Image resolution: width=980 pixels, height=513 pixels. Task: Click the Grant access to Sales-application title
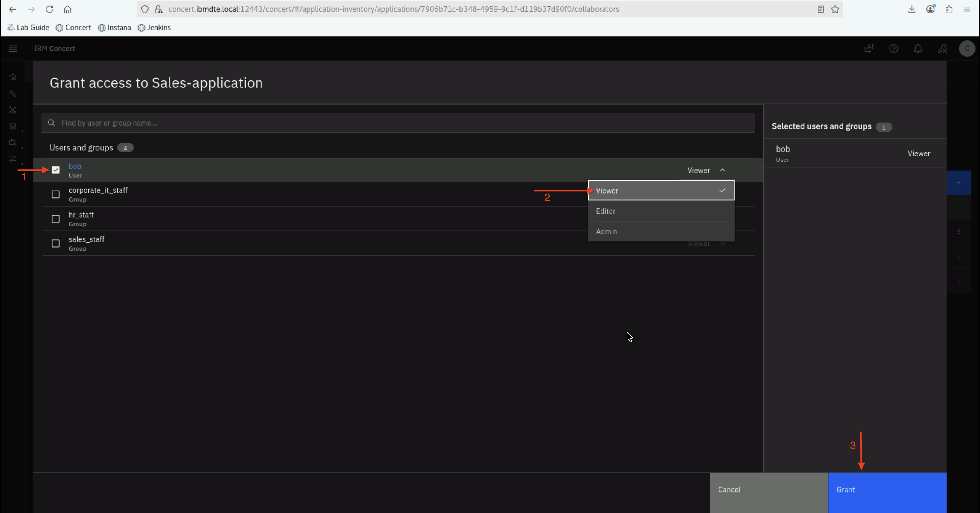tap(156, 83)
